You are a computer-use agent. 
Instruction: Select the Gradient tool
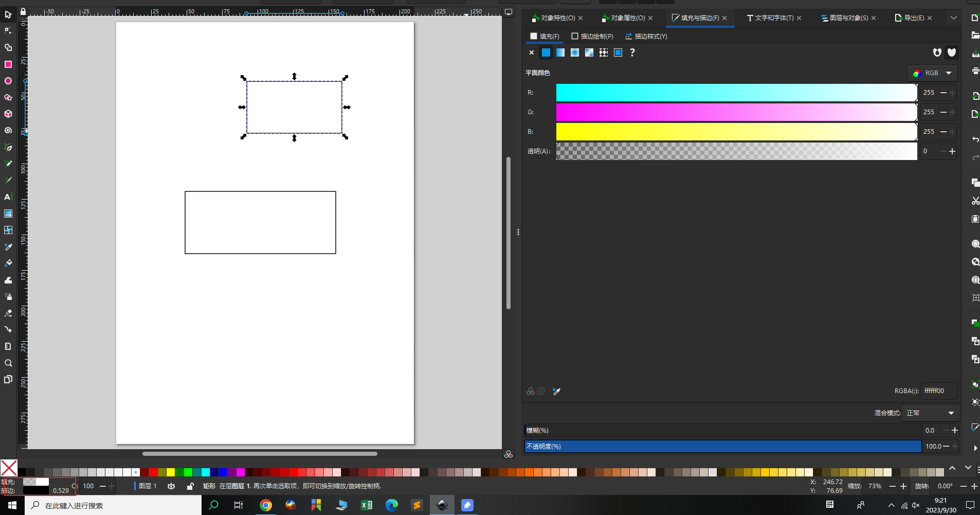(8, 214)
